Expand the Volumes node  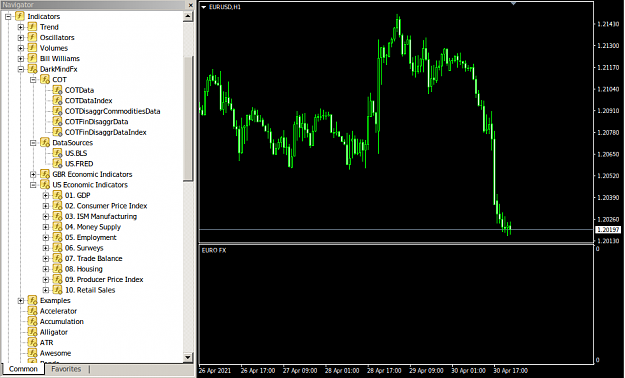tap(21, 48)
